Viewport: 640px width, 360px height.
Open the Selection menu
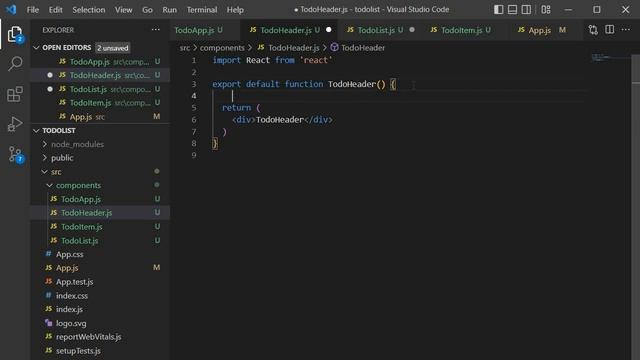tap(89, 9)
